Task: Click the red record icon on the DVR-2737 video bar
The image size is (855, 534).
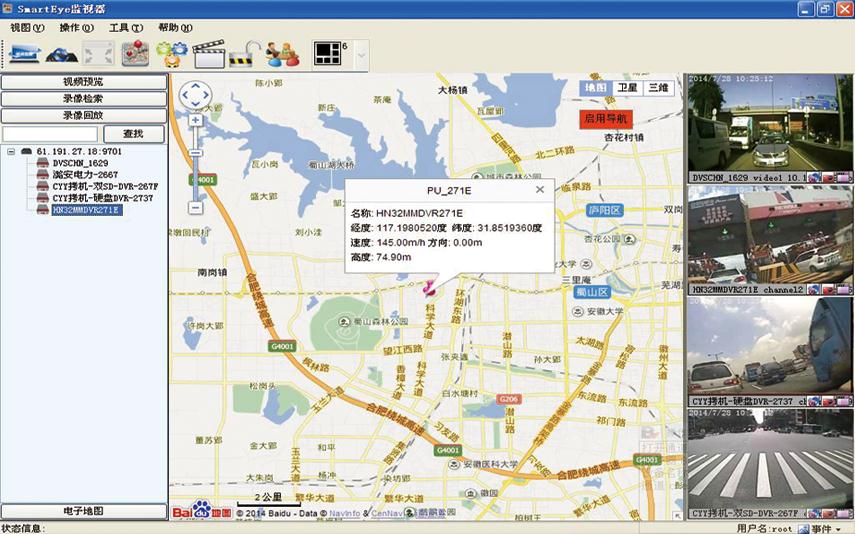Action: tap(829, 401)
